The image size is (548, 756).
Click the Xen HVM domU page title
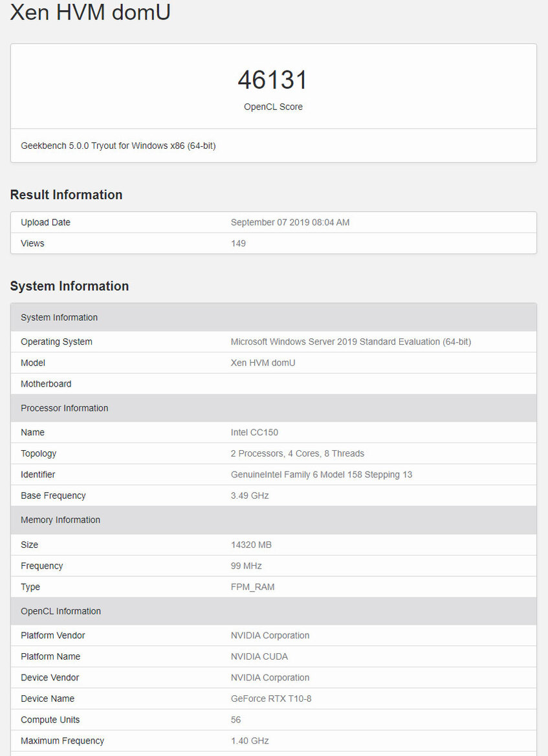(91, 12)
